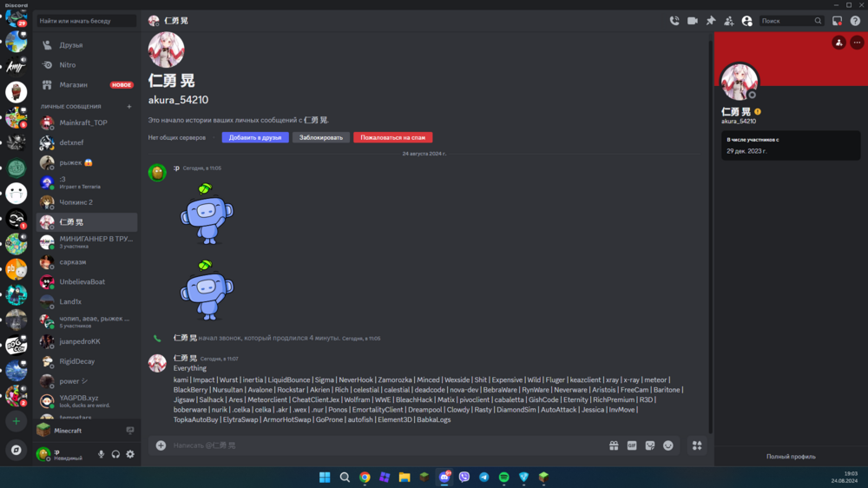Open conversation with YAGPDB.xyz
The width and height of the screenshot is (868, 488).
point(86,401)
